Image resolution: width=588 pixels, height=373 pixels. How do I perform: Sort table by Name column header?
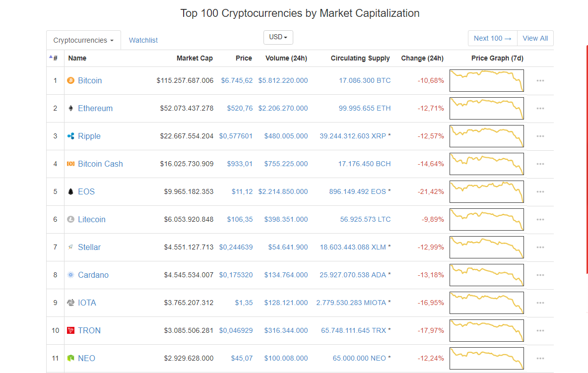pyautogui.click(x=77, y=58)
